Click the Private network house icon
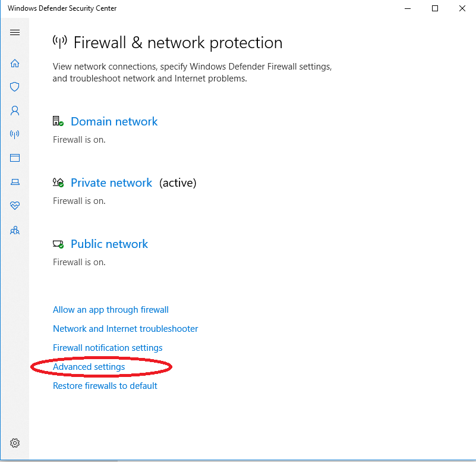This screenshot has width=476, height=462. pos(58,183)
